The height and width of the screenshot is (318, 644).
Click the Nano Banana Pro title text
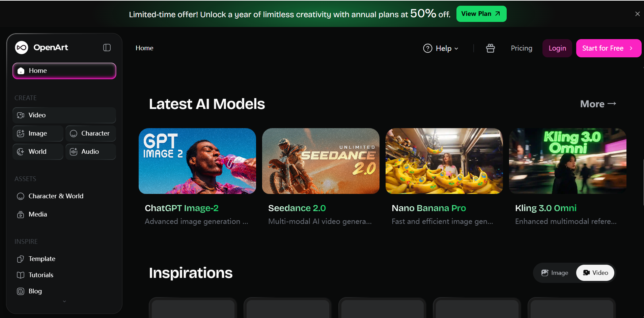[429, 208]
